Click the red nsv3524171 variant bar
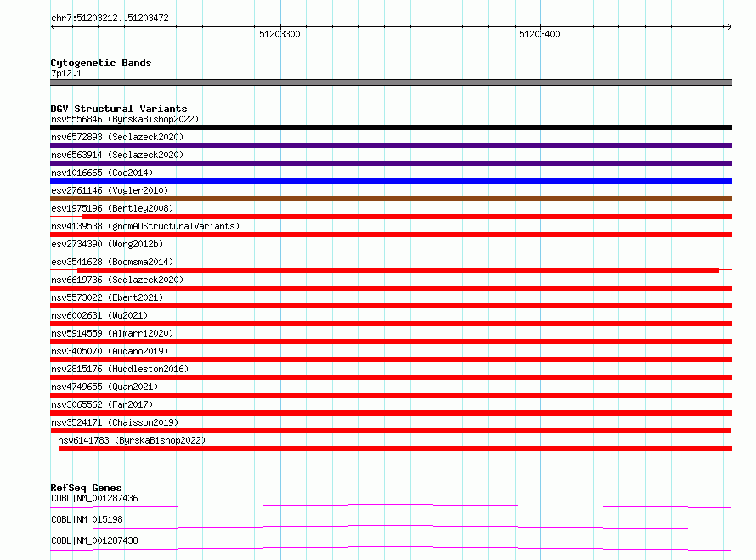The width and height of the screenshot is (756, 560). (391, 431)
